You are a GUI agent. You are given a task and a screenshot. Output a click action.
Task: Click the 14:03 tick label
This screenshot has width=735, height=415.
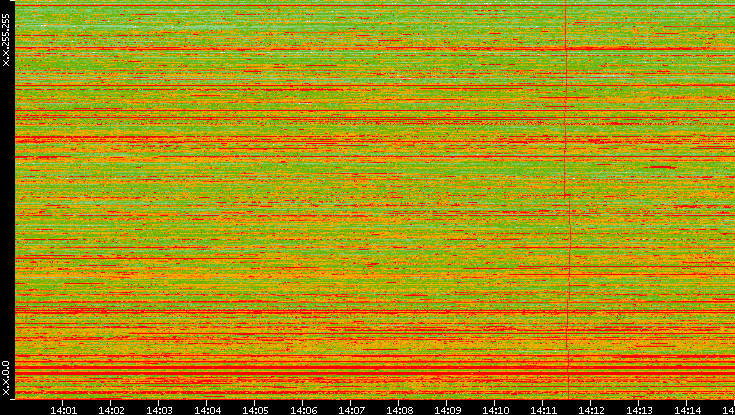[159, 411]
